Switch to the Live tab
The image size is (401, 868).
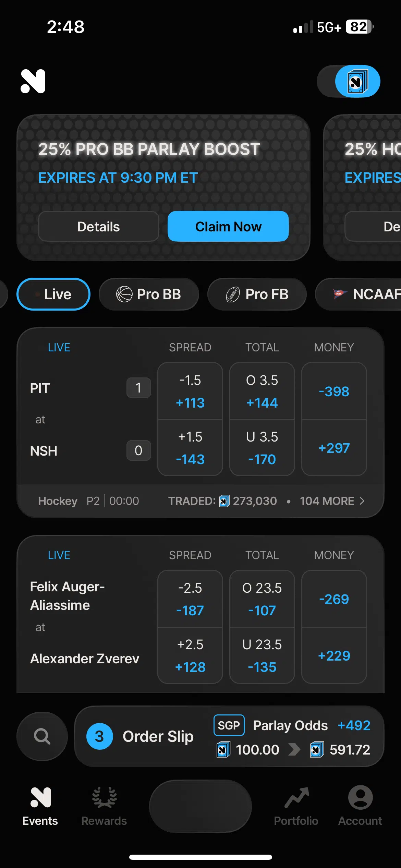click(53, 294)
